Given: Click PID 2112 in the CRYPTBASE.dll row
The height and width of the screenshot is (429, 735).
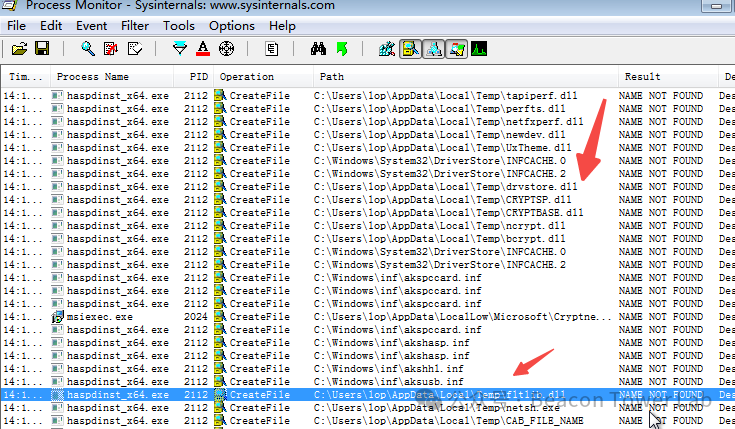Looking at the screenshot, I should tap(195, 213).
